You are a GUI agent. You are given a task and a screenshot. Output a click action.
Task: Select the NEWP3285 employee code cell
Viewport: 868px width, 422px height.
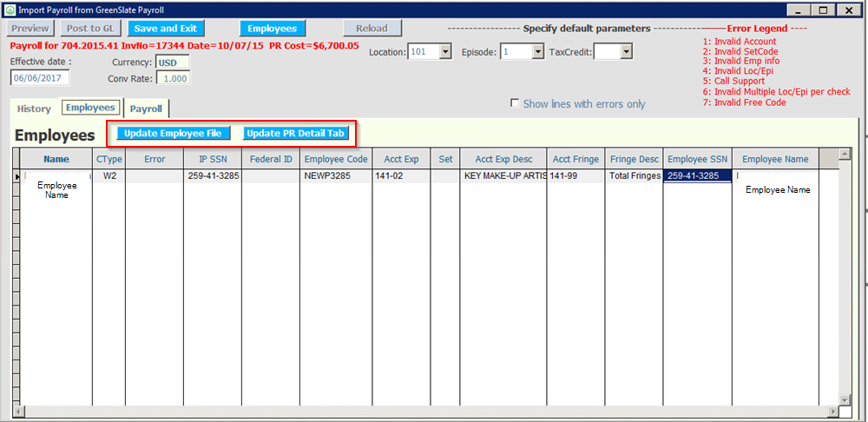(x=336, y=176)
